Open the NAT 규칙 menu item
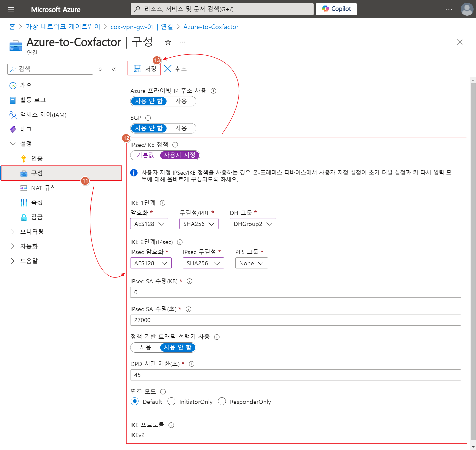This screenshot has height=450, width=476. click(x=43, y=188)
